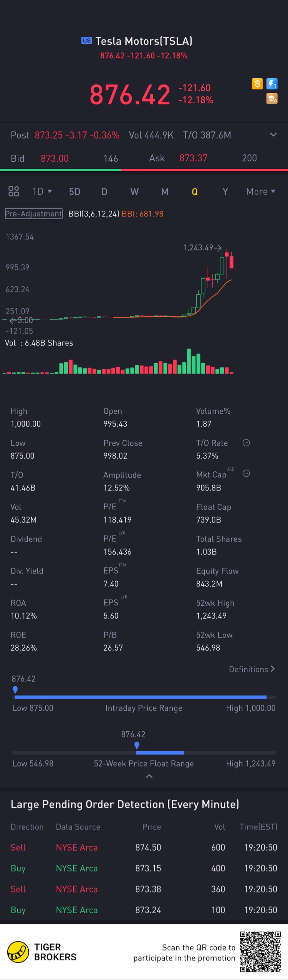288x980 pixels.
Task: Click the US market flag badge
Action: [87, 40]
